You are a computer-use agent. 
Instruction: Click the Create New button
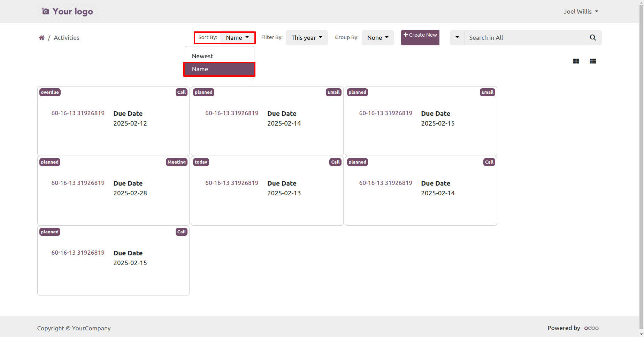click(x=420, y=38)
